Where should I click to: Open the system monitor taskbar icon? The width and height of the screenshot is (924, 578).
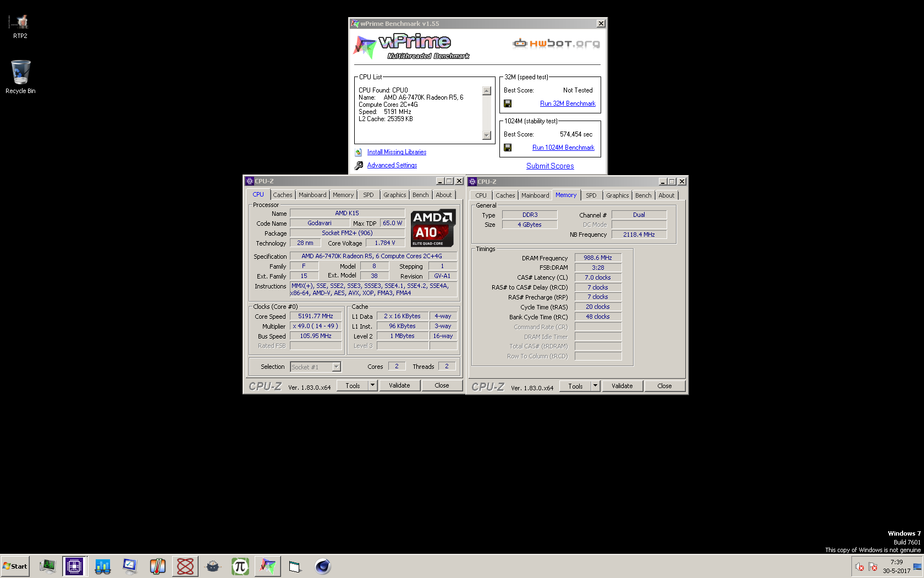click(48, 566)
